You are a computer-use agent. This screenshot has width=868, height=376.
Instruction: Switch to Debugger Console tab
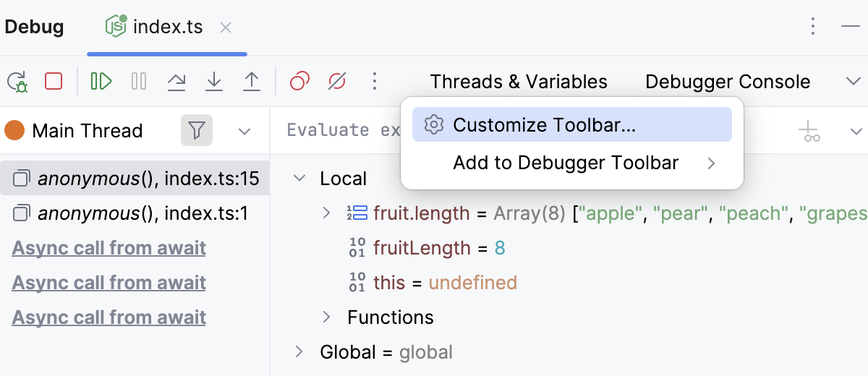pyautogui.click(x=727, y=82)
